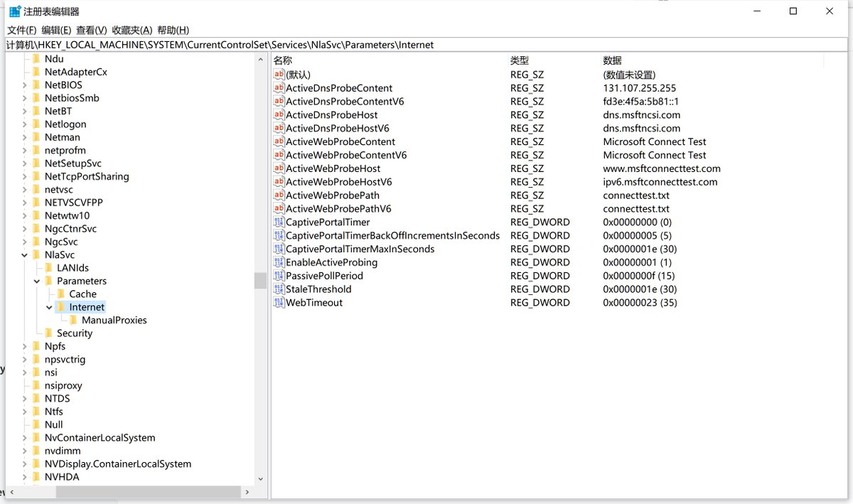
Task: Select the CaptivePortalTimerBackOffIncrementsInSeconds value
Action: (x=392, y=235)
